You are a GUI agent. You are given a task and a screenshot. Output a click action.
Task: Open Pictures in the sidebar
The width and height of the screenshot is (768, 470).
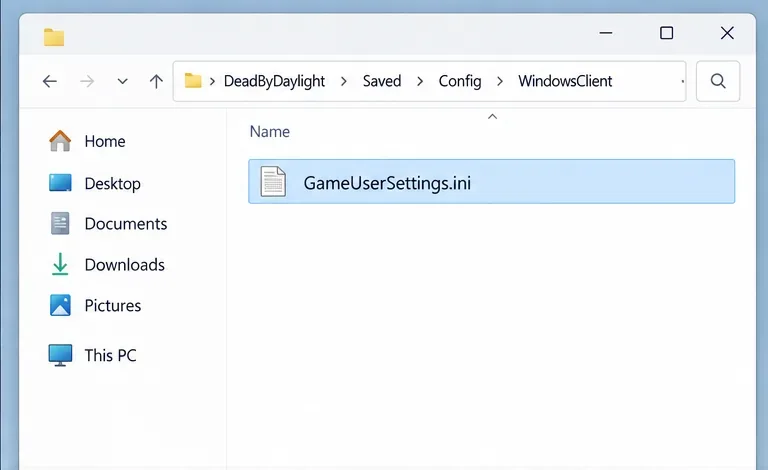click(x=113, y=306)
